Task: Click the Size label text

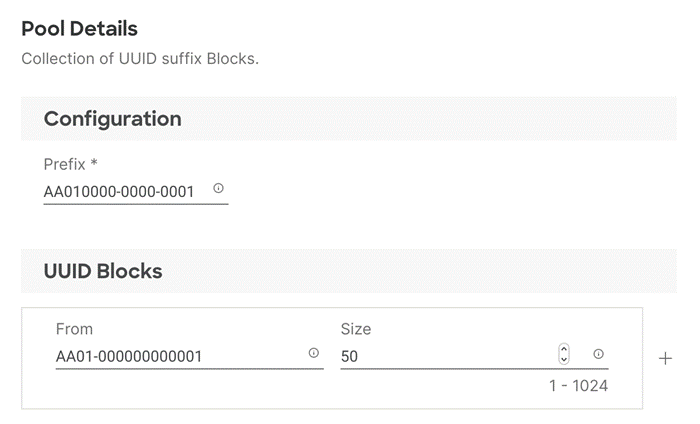Action: 356,329
